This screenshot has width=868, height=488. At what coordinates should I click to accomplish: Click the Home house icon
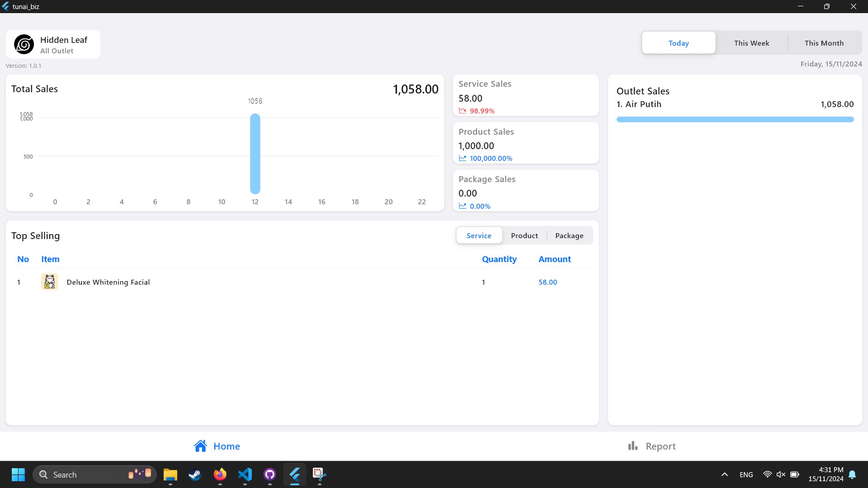pos(200,446)
